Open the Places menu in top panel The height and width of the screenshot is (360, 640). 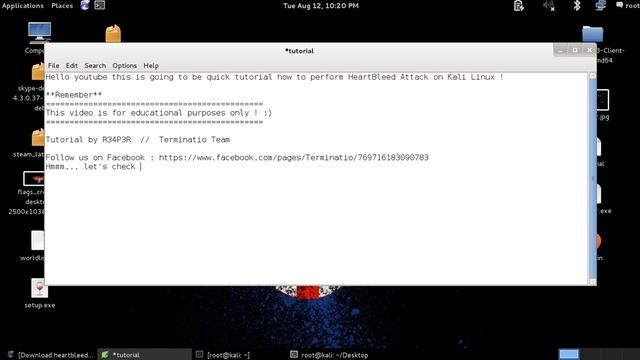(x=62, y=6)
